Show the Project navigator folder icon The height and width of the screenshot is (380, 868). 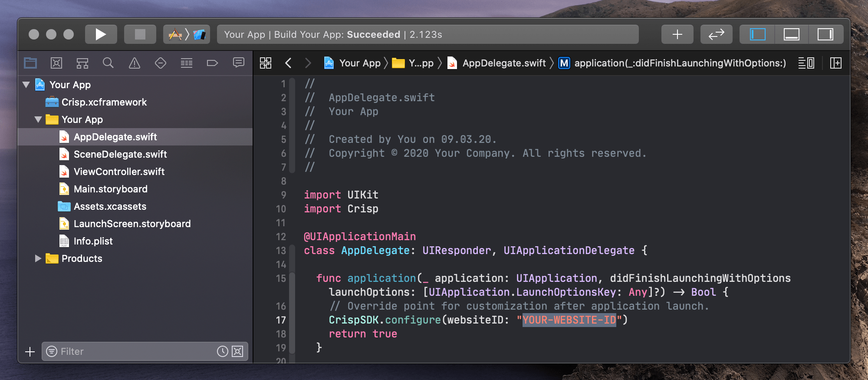[x=30, y=63]
